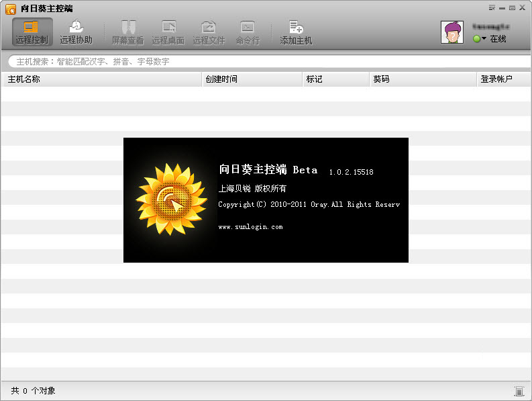Click the green online status indicator

(x=477, y=39)
